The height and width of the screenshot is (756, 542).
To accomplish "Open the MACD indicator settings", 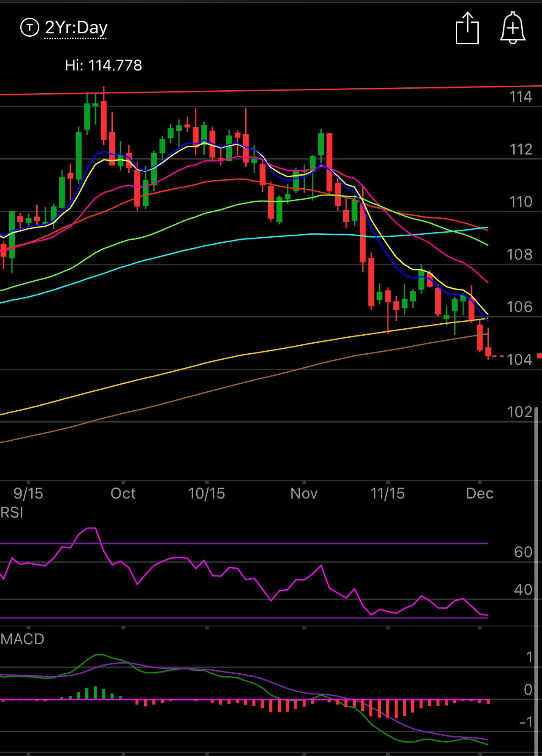I will click(x=22, y=639).
